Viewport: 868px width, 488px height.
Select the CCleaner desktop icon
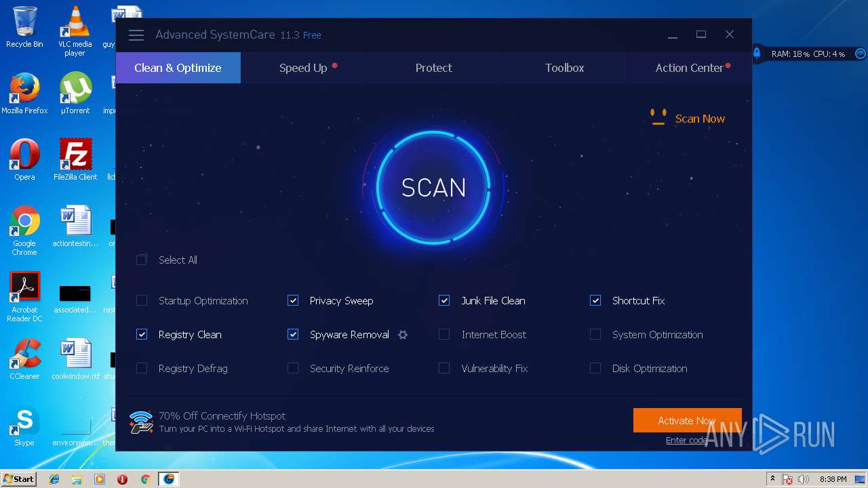coord(24,359)
